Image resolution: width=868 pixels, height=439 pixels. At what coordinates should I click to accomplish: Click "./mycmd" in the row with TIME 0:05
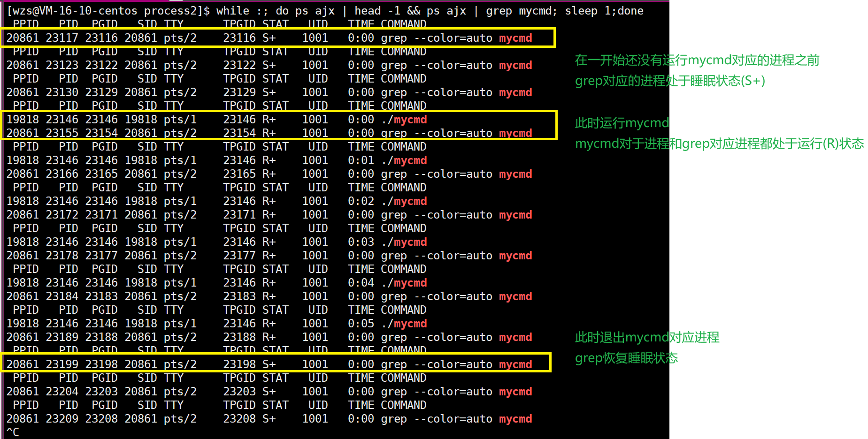point(404,324)
